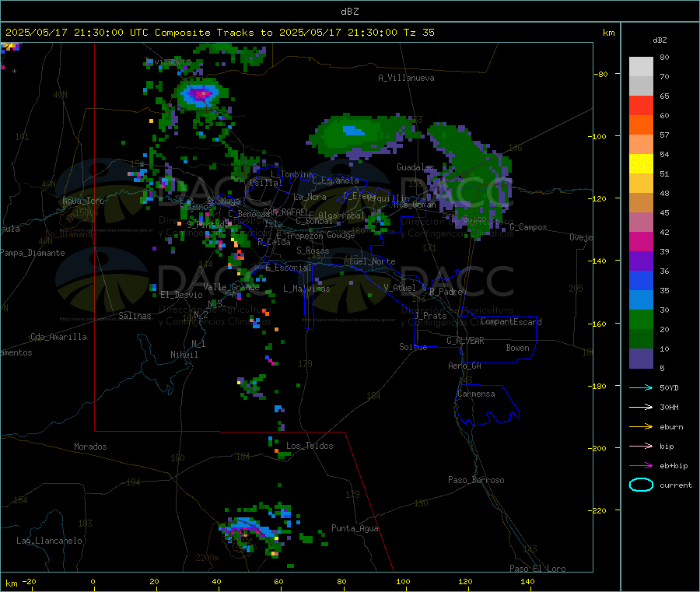This screenshot has height=592, width=700.
Task: Click the Paso_El_Loro label
Action: click(537, 569)
